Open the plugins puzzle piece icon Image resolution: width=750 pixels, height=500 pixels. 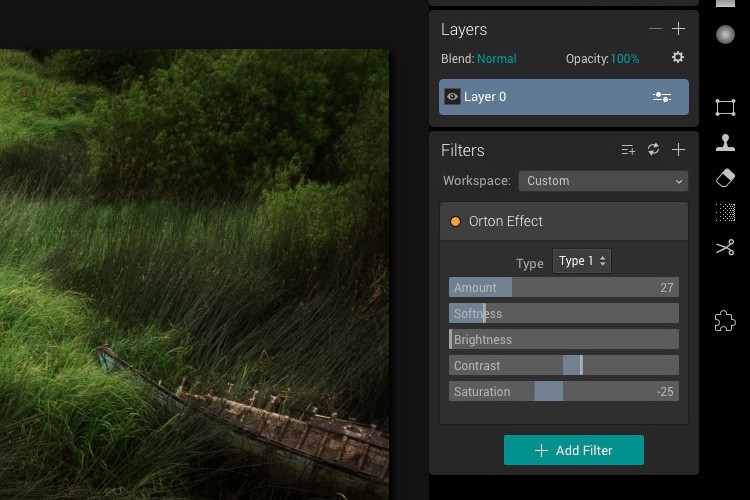click(725, 321)
